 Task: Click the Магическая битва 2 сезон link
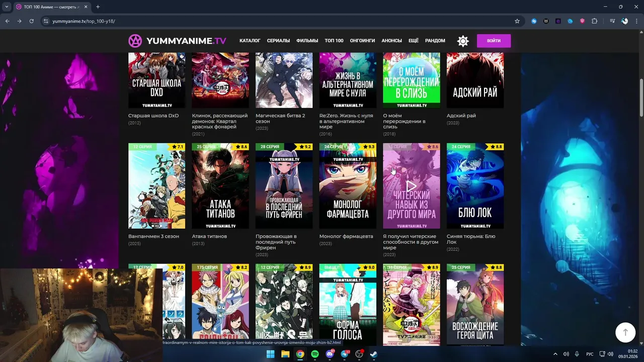coord(280,119)
